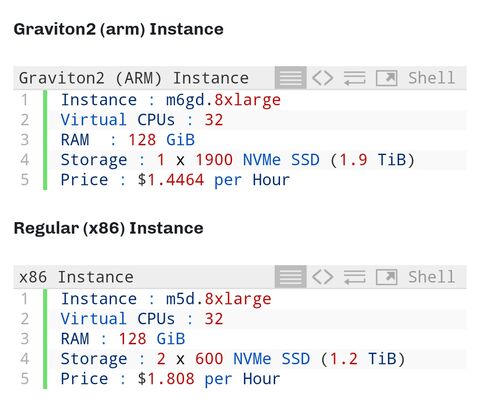
Task: Toggle line numbers in x86 Instance block
Action: pyautogui.click(x=290, y=277)
